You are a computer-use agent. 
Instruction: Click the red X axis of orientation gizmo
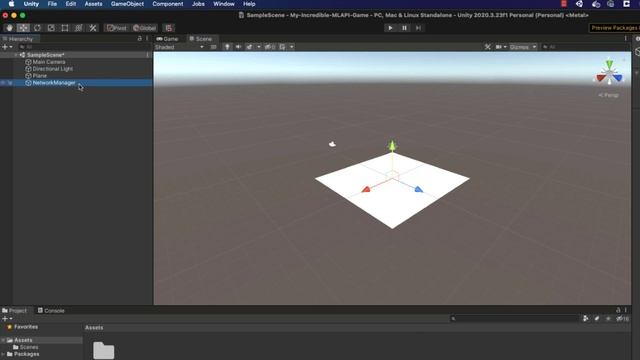point(601,78)
